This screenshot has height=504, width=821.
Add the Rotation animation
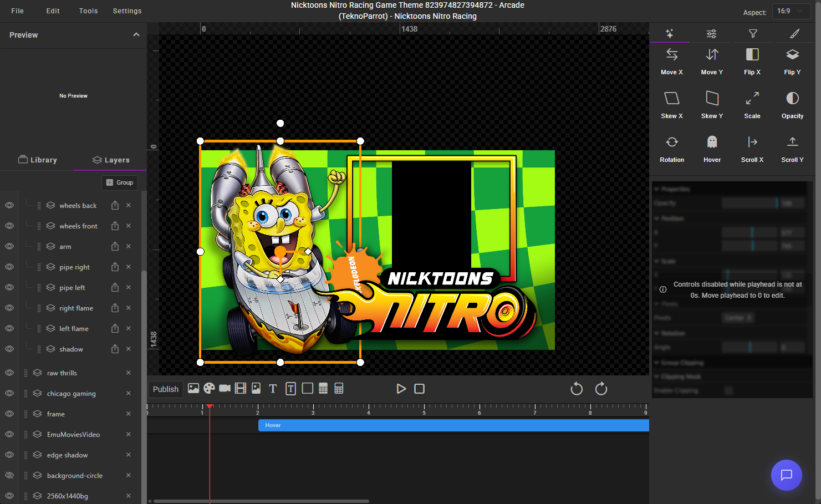pyautogui.click(x=671, y=142)
